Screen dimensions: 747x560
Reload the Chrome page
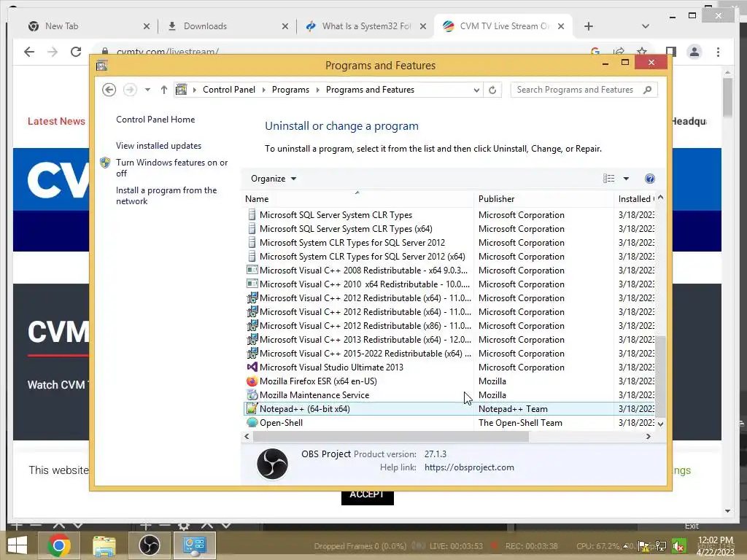[76, 52]
